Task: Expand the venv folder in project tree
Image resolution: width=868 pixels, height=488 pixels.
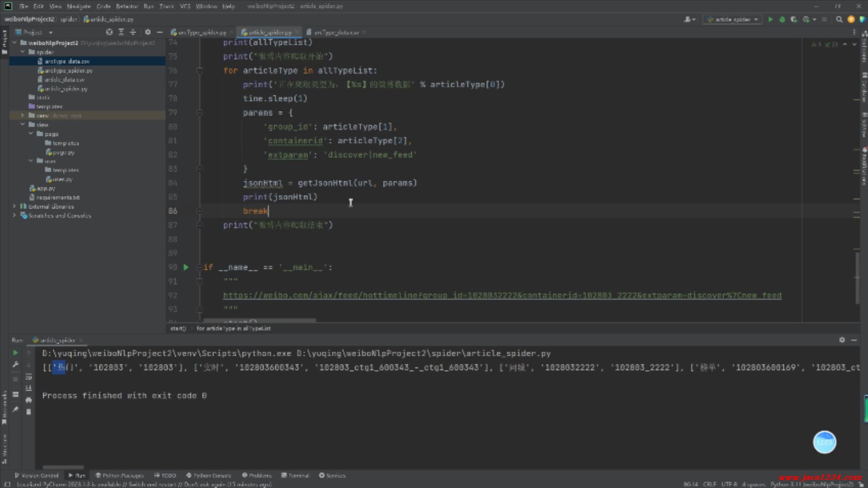Action: coord(22,116)
